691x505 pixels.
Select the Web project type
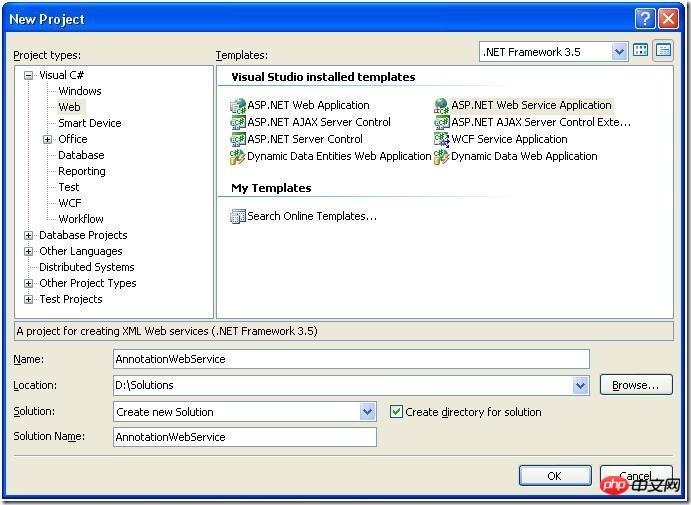click(x=69, y=107)
